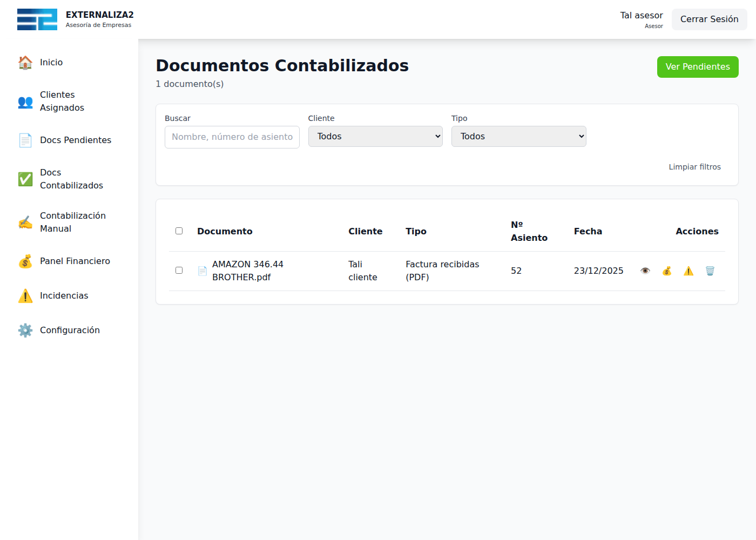Open Contabilización Manual page

(x=72, y=222)
